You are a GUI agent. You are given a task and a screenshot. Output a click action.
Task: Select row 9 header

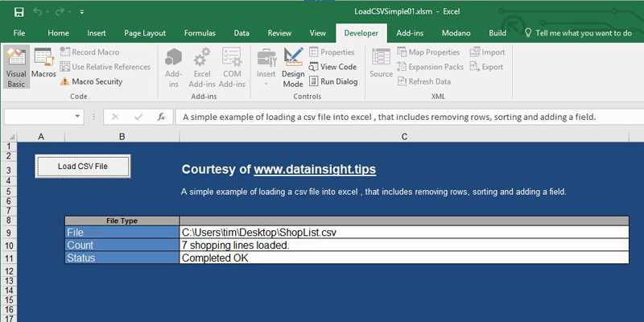[x=9, y=233]
